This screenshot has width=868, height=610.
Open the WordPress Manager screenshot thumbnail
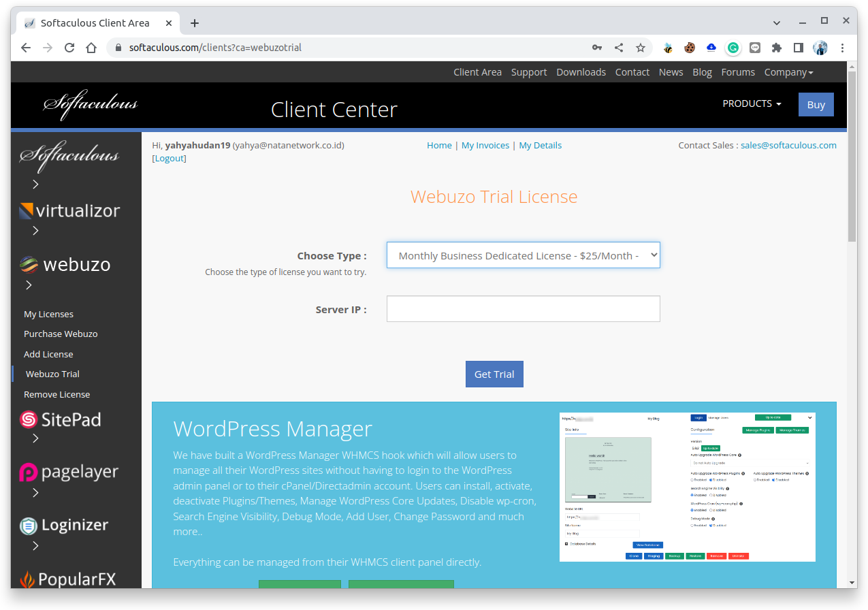(x=688, y=487)
